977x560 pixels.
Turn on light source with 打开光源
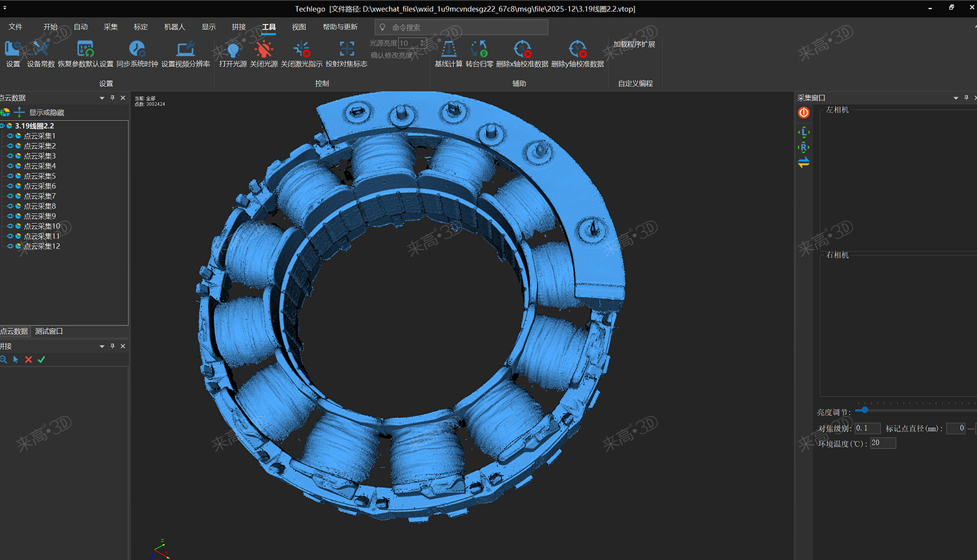233,49
